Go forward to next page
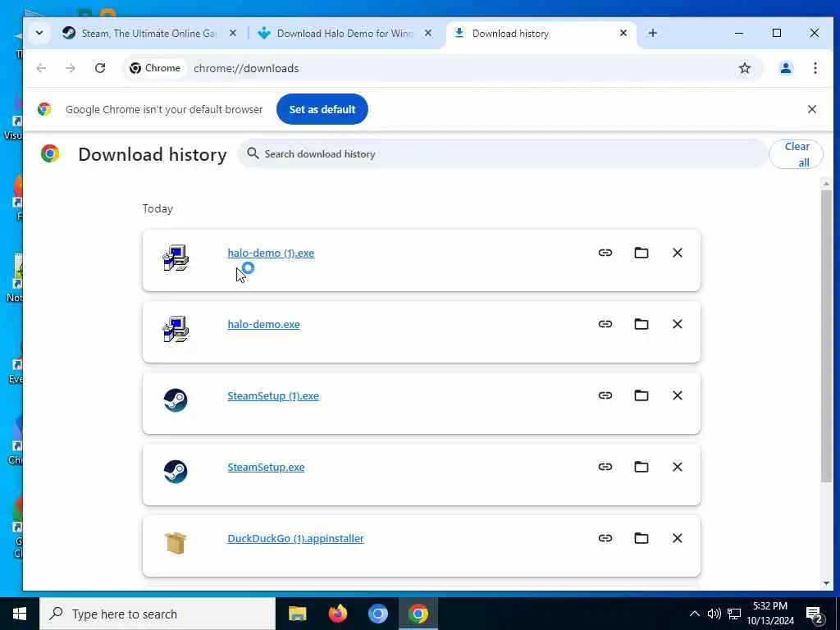This screenshot has height=630, width=840. 71,68
